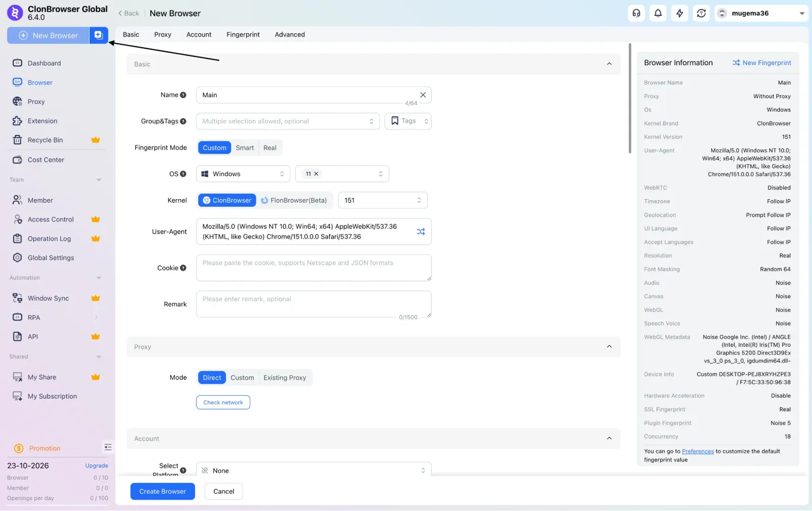This screenshot has height=511, width=812.
Task: Click the Cancel button
Action: (x=224, y=491)
